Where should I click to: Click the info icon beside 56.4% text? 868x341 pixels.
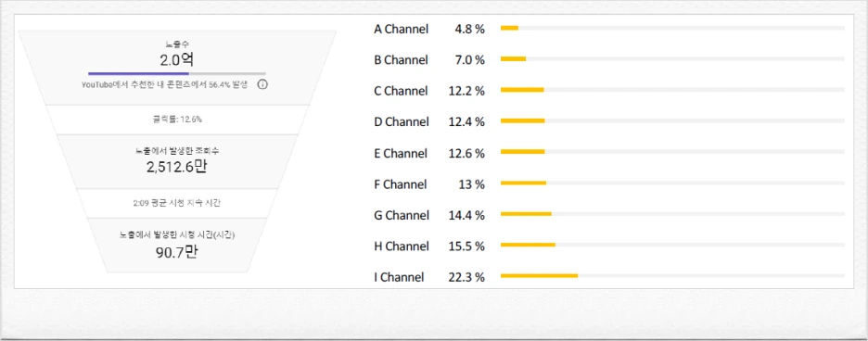(263, 84)
